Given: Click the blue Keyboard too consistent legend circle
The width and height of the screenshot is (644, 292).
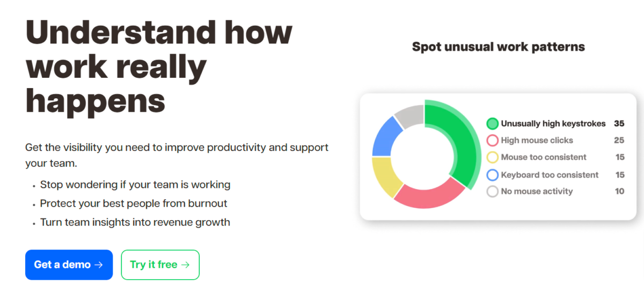Looking at the screenshot, I should tap(493, 175).
